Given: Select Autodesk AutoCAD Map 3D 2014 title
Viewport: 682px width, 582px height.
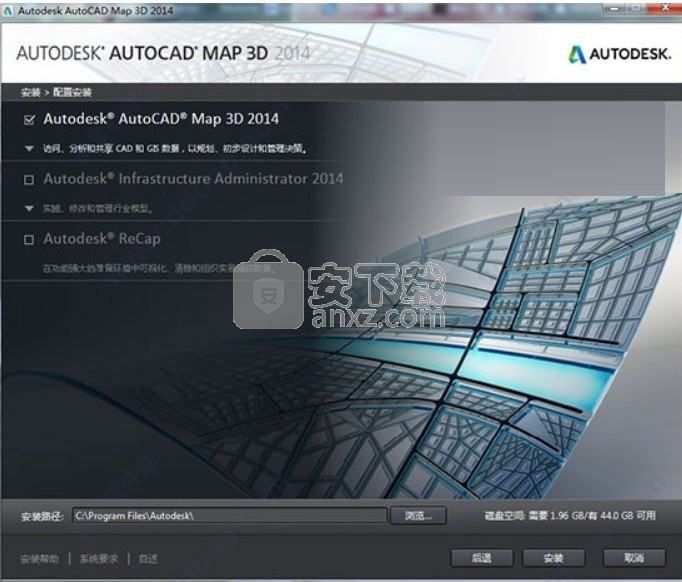Looking at the screenshot, I should coord(161,119).
